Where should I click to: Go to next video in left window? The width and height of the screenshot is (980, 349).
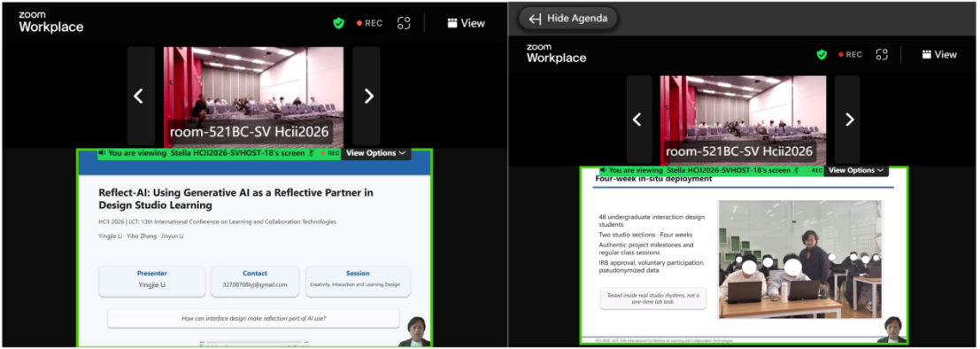click(x=369, y=96)
